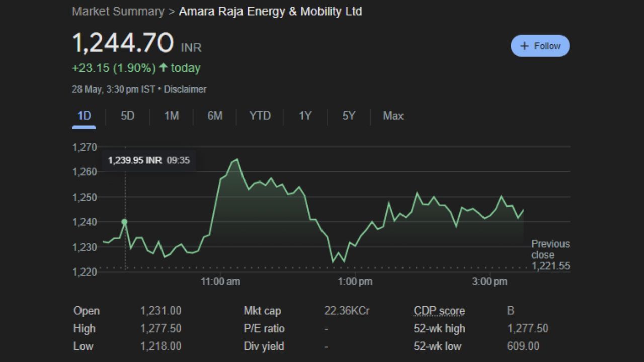Click the 28 May, 3:30 pm IST timestamp
This screenshot has width=644, height=362.
click(x=114, y=89)
